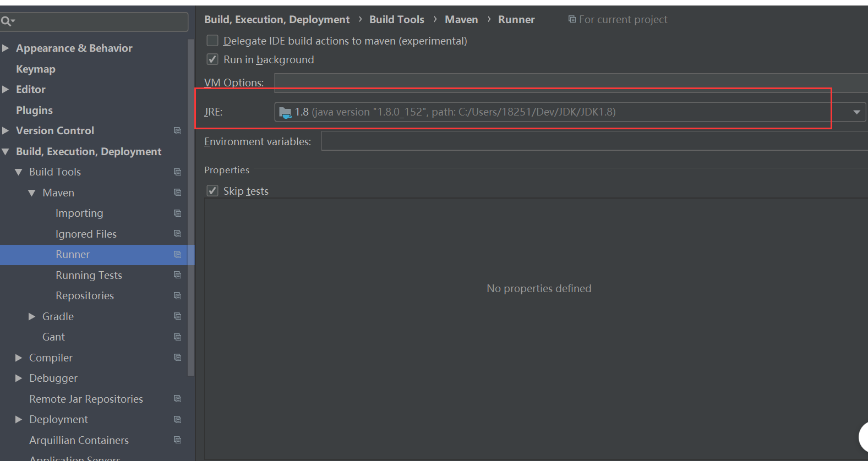Click the Compiler tree label
Image resolution: width=868 pixels, height=461 pixels.
51,358
